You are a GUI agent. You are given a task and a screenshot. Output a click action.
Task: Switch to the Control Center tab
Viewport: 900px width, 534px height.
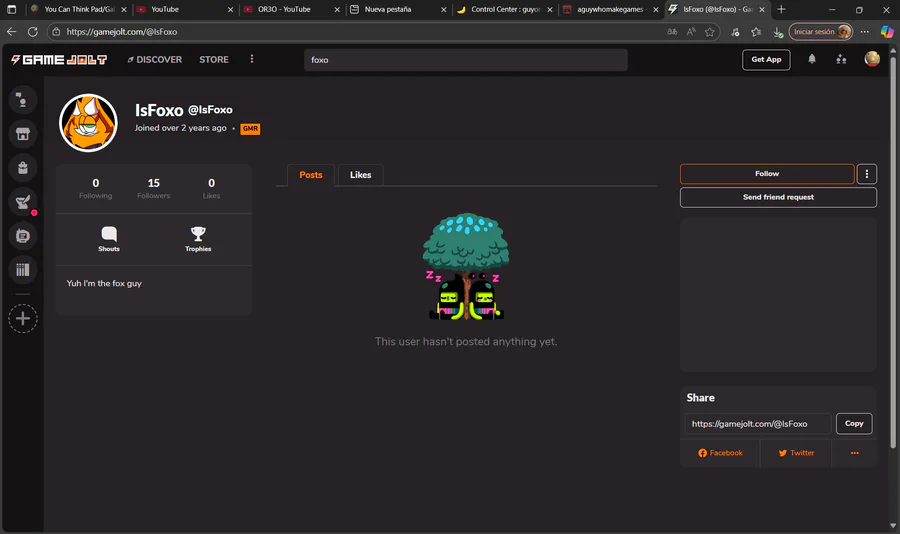[506, 9]
